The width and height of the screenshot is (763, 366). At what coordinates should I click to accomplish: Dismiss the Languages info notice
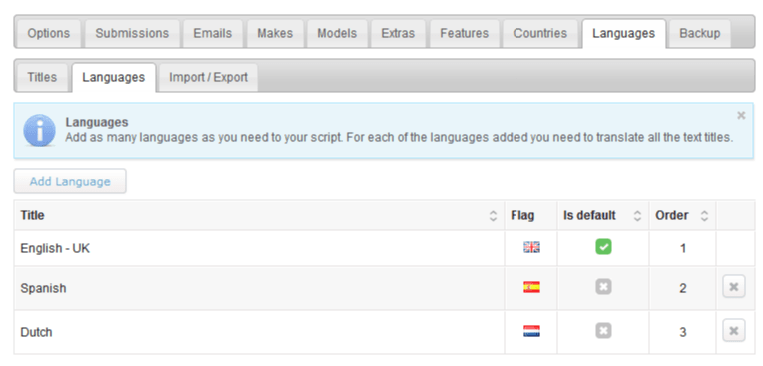(x=741, y=115)
